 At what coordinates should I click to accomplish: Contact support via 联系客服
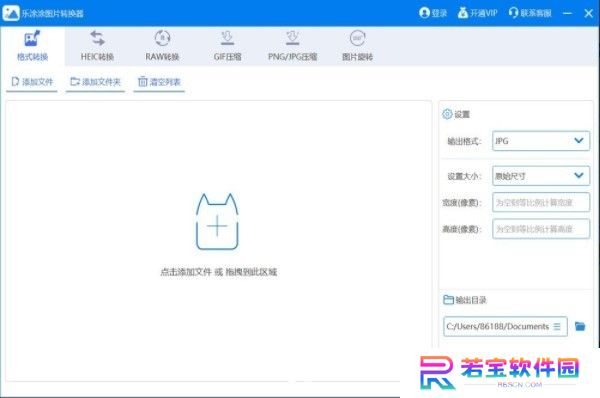530,13
